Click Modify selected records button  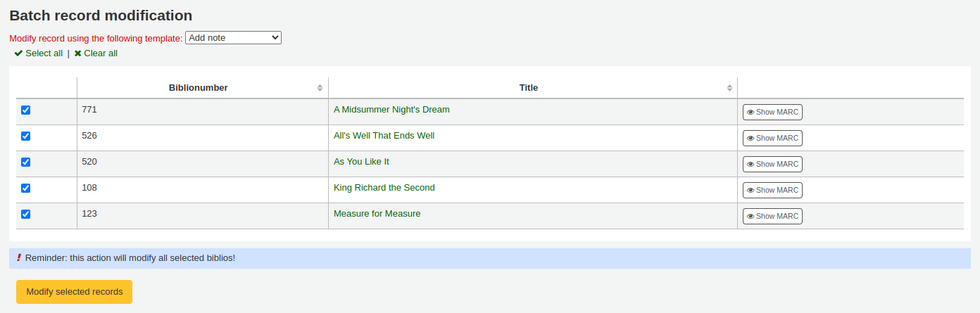point(74,292)
